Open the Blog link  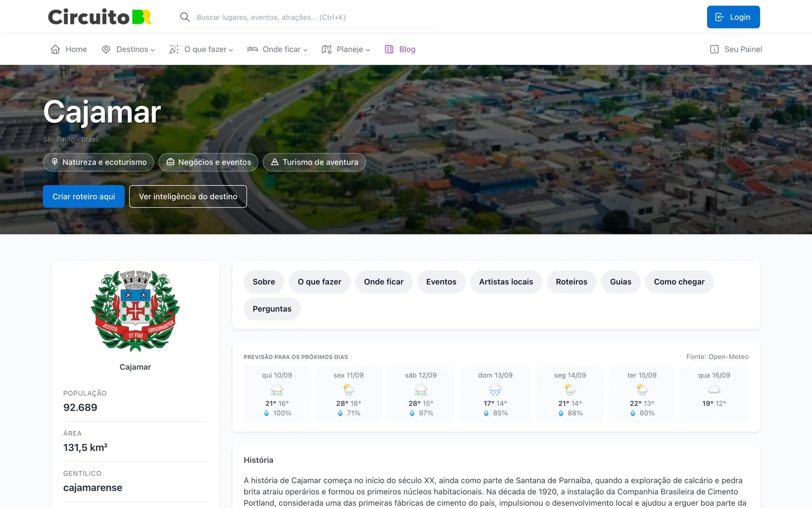(400, 49)
